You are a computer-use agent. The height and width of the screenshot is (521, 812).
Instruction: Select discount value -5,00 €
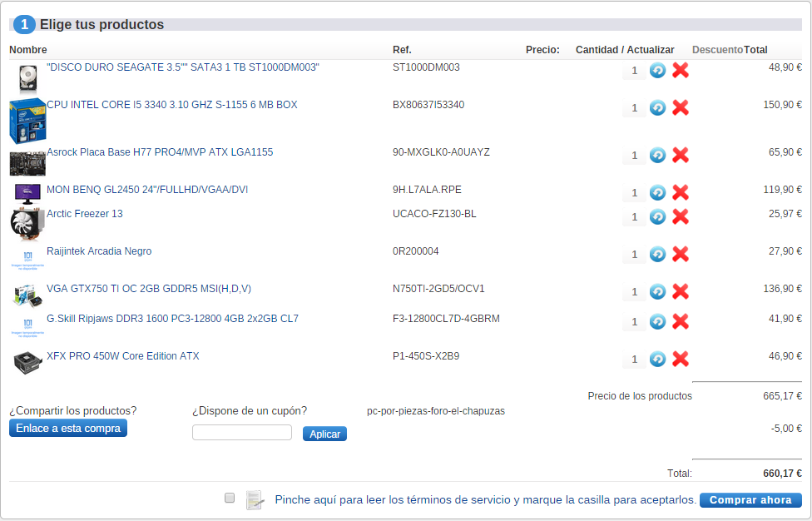click(786, 429)
